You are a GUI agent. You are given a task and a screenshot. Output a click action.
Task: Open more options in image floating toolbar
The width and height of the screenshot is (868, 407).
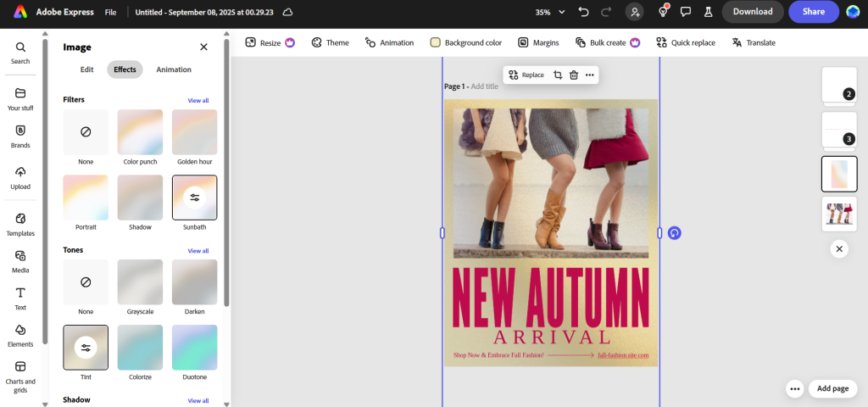coord(590,75)
